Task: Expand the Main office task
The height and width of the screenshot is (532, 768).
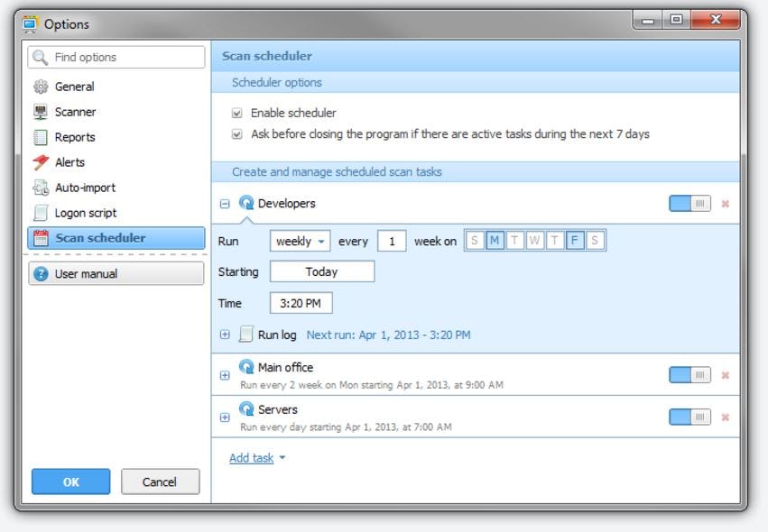Action: tap(225, 375)
